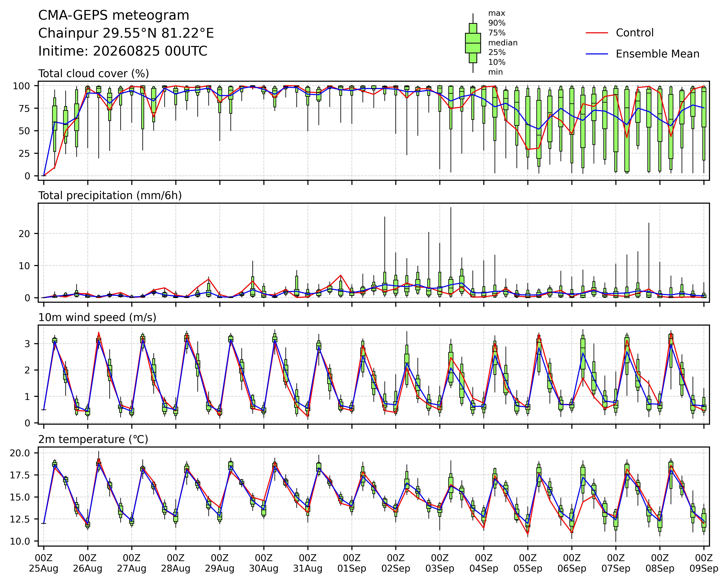Click the 2m temperature panel title
The image size is (728, 583).
click(93, 439)
